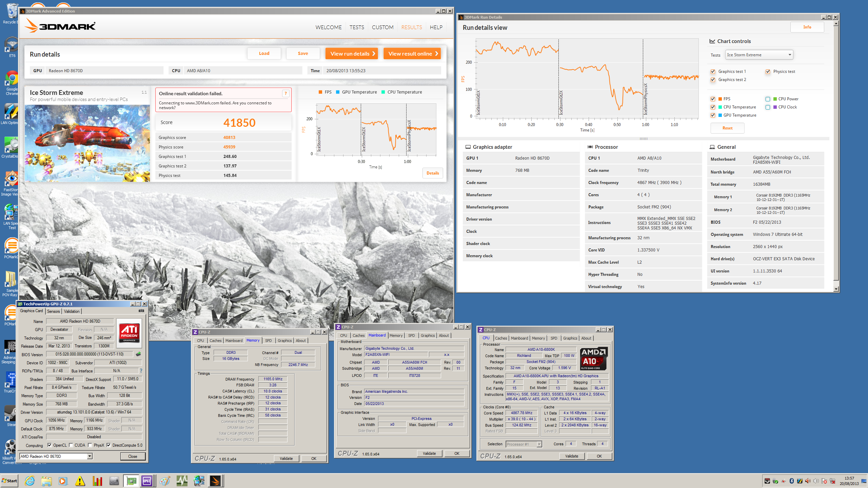
Task: Launch Windows Media Player from taskbar
Action: (x=63, y=481)
